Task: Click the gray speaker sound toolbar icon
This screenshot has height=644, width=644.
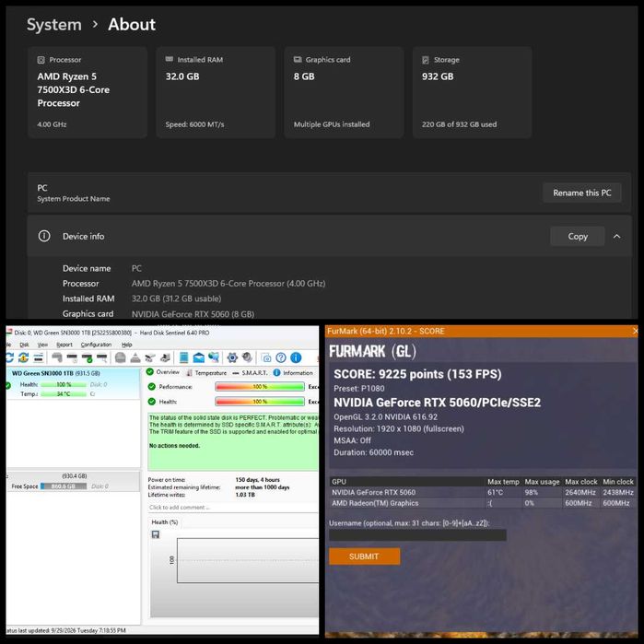Action: point(247,357)
